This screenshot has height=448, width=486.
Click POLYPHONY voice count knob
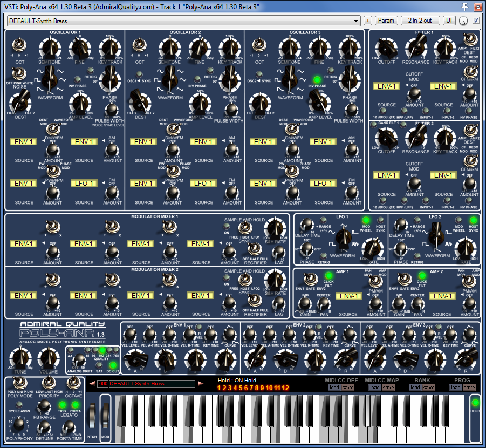coord(18,424)
